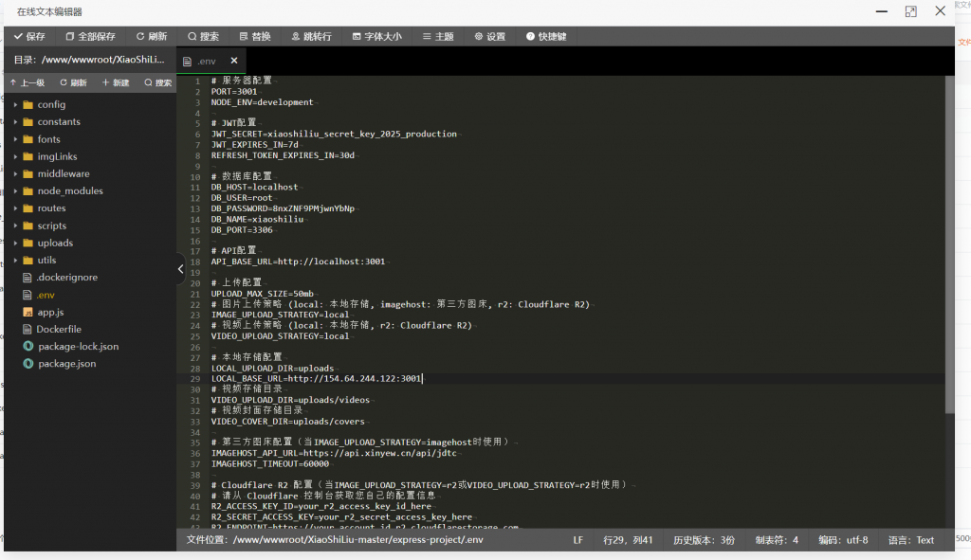This screenshot has width=971, height=560.
Task: Close the .env editor tab
Action: click(x=234, y=61)
